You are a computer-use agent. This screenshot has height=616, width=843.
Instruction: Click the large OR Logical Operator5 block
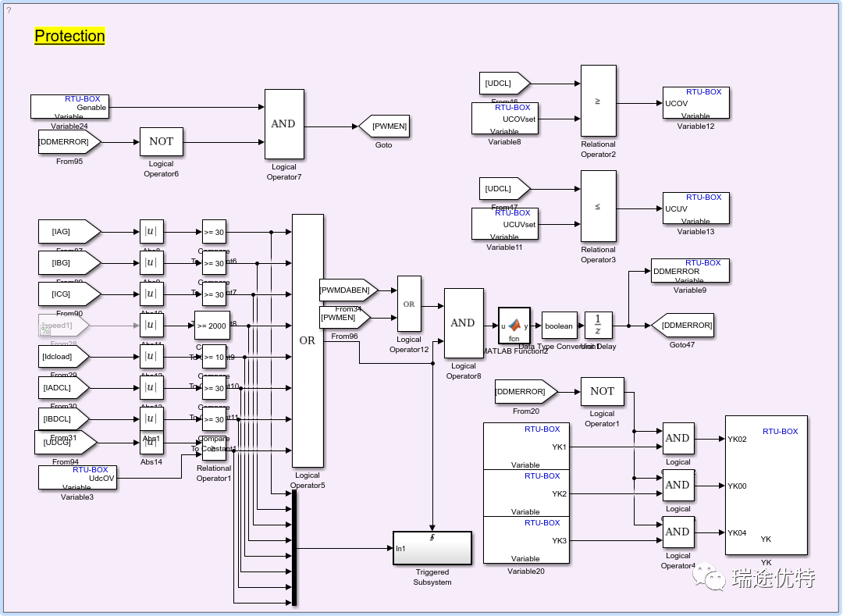click(308, 340)
